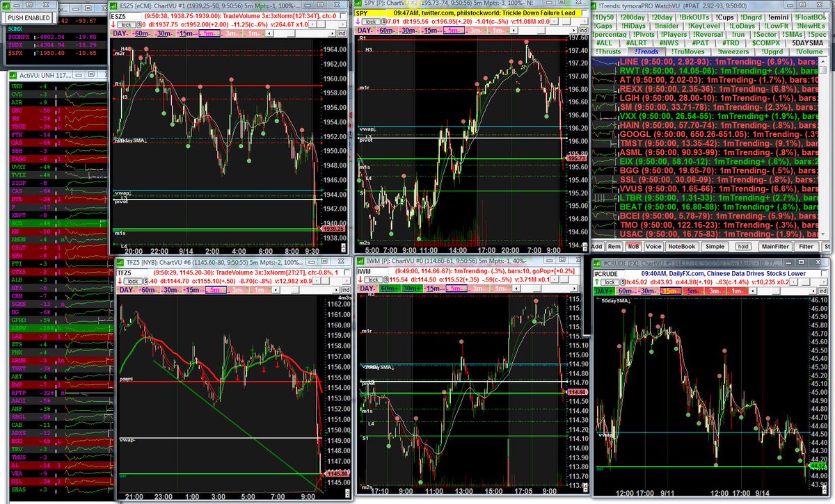This screenshot has width=835, height=504.
Task: Select 15m timeframe on IWM chart
Action: (434, 288)
